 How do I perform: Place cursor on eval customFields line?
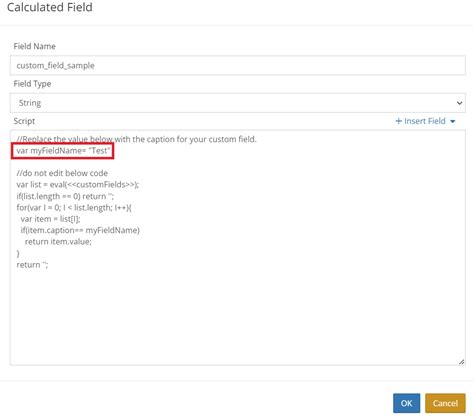click(x=78, y=184)
